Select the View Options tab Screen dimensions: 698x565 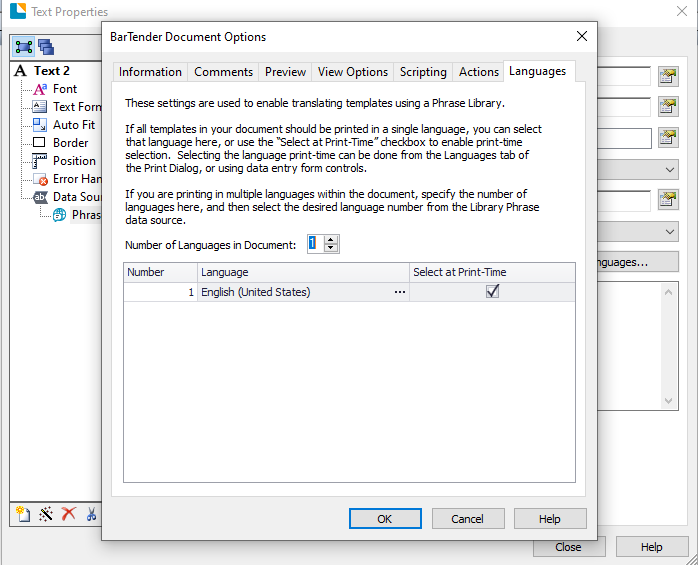pyautogui.click(x=353, y=72)
